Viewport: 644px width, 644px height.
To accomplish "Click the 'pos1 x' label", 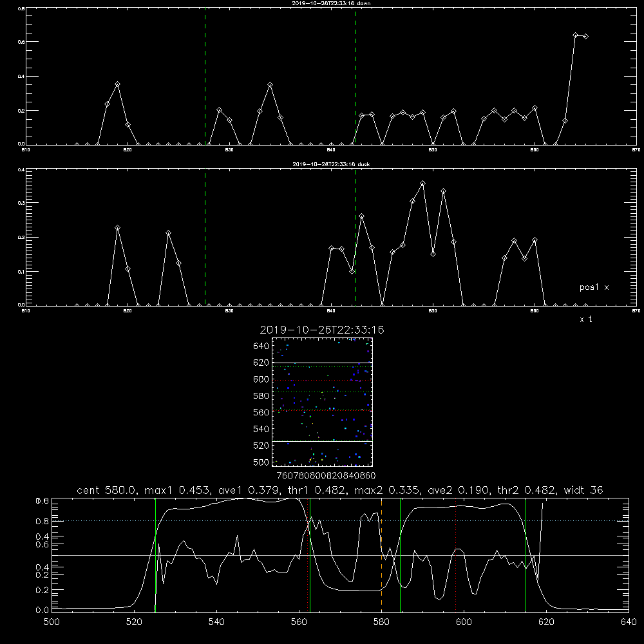I will pos(594,287).
